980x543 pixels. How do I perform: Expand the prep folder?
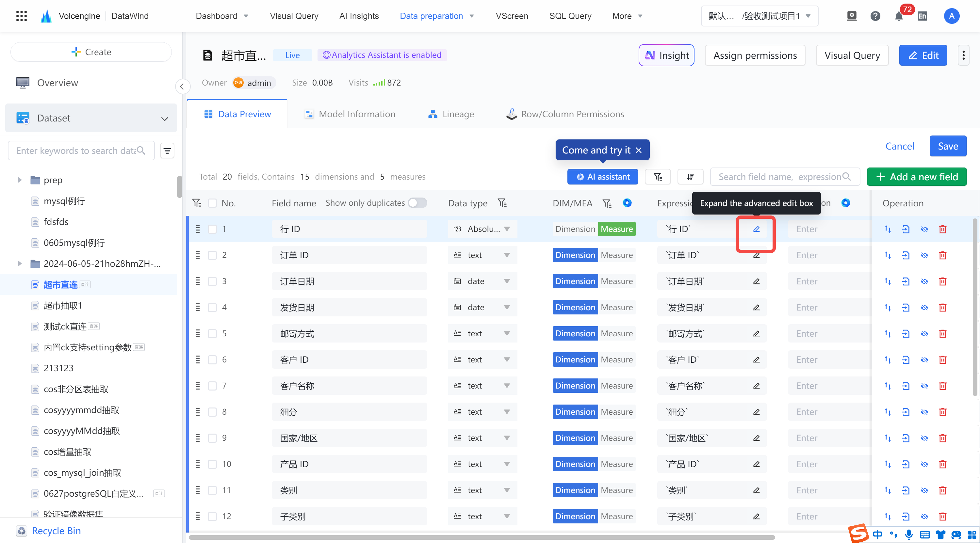pos(19,180)
